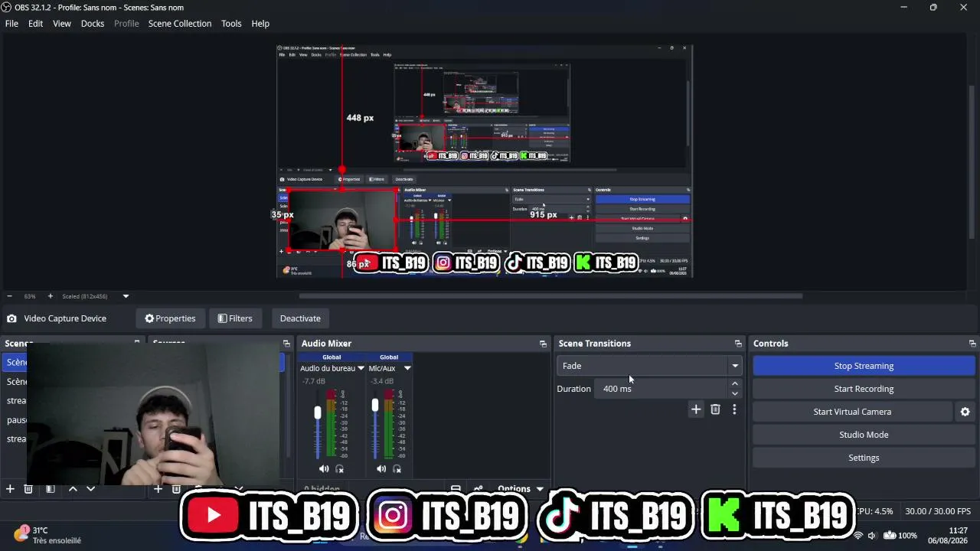Viewport: 980px width, 551px height.
Task: Expand Mic/Aux mixer options arrow
Action: (407, 368)
